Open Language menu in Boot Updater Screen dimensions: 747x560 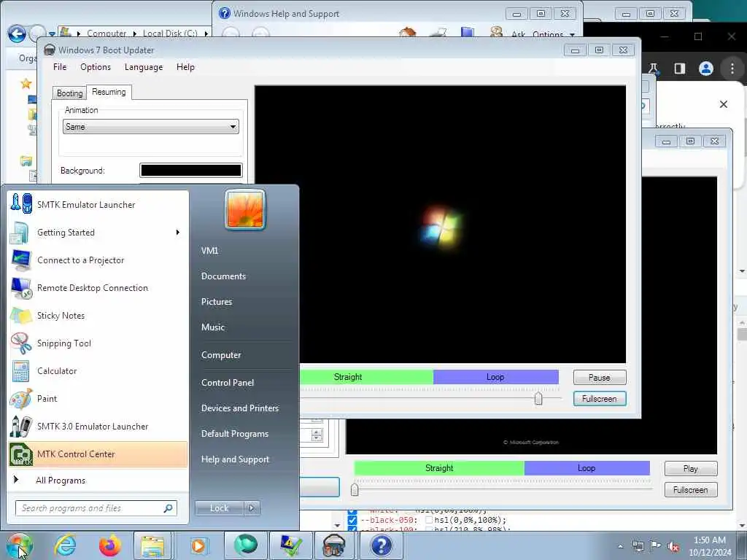pyautogui.click(x=144, y=67)
